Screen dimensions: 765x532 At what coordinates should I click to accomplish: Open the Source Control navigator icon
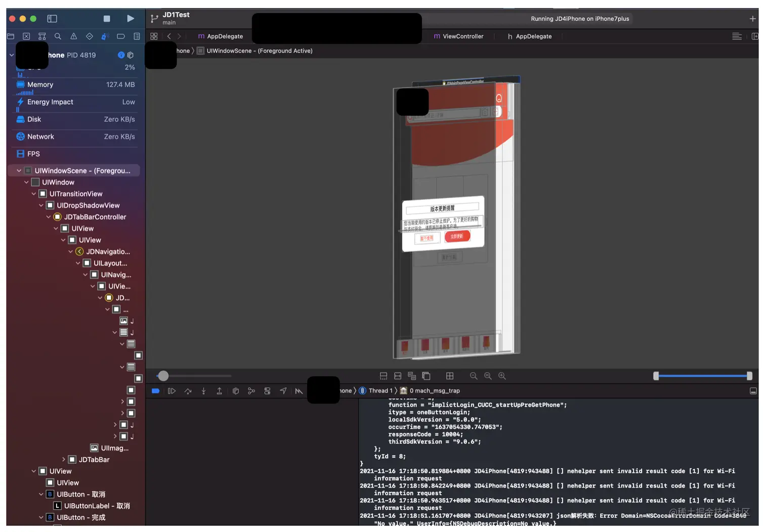[26, 36]
